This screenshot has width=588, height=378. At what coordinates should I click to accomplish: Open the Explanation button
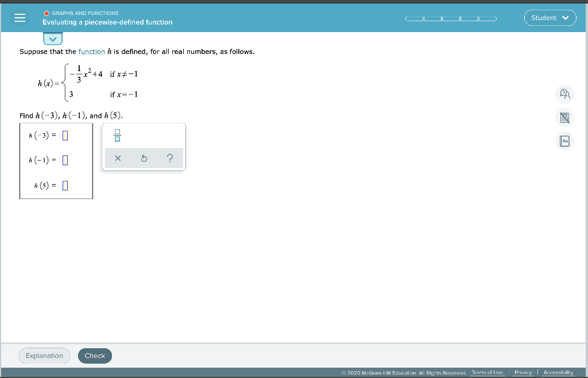(x=44, y=356)
